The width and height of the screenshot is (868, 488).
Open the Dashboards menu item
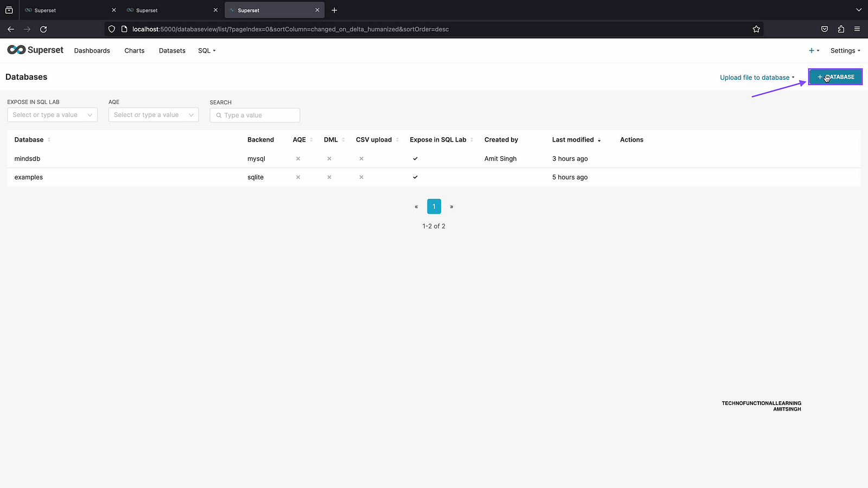pos(92,50)
